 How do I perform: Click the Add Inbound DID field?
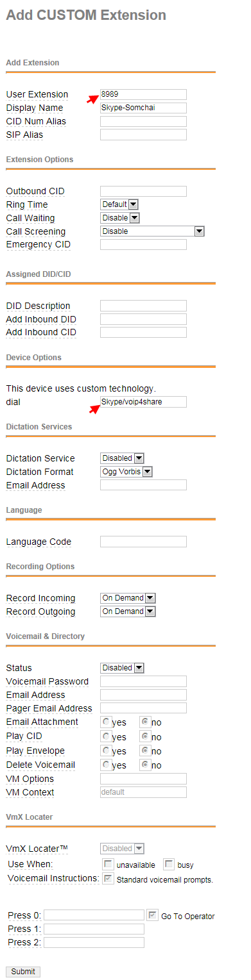pyautogui.click(x=143, y=319)
